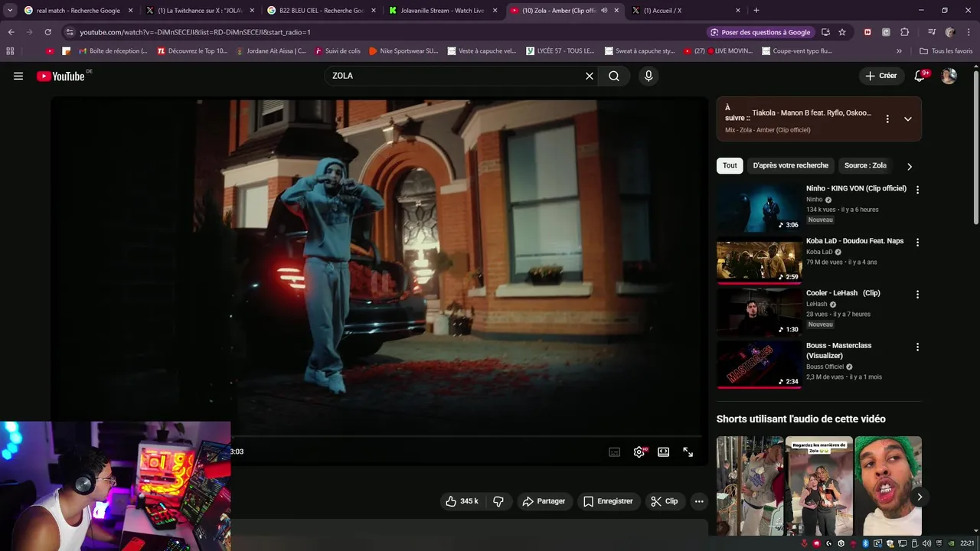The height and width of the screenshot is (551, 980).
Task: Toggle subtitles in video player
Action: point(614,452)
